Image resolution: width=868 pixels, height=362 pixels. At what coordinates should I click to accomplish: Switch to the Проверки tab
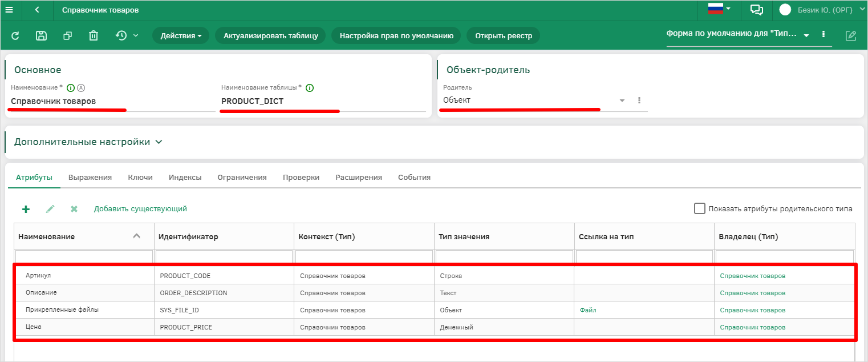click(301, 178)
